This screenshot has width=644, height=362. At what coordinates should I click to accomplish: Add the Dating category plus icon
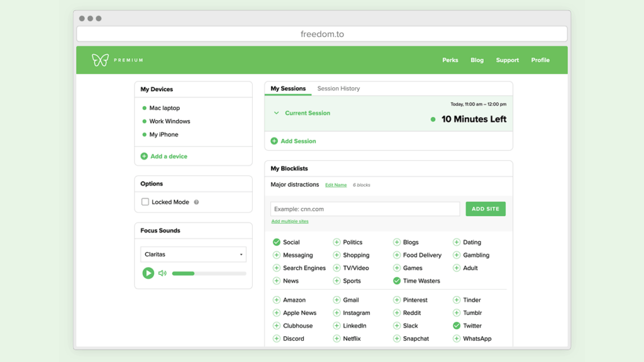coord(457,242)
